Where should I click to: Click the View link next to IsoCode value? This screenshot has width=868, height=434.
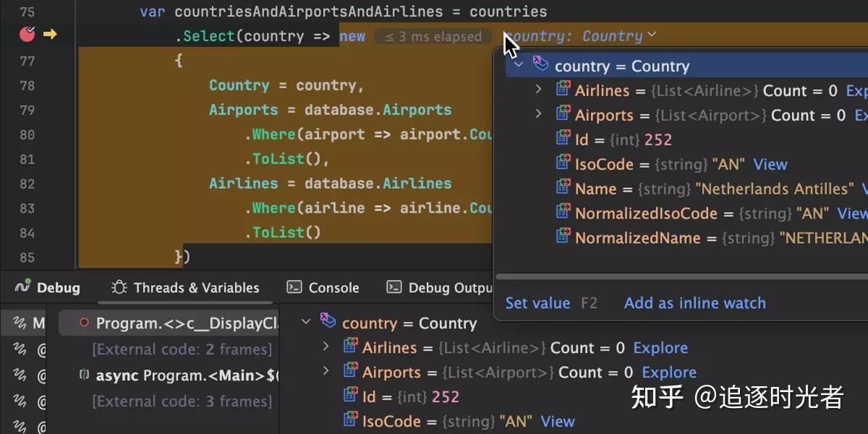(770, 164)
